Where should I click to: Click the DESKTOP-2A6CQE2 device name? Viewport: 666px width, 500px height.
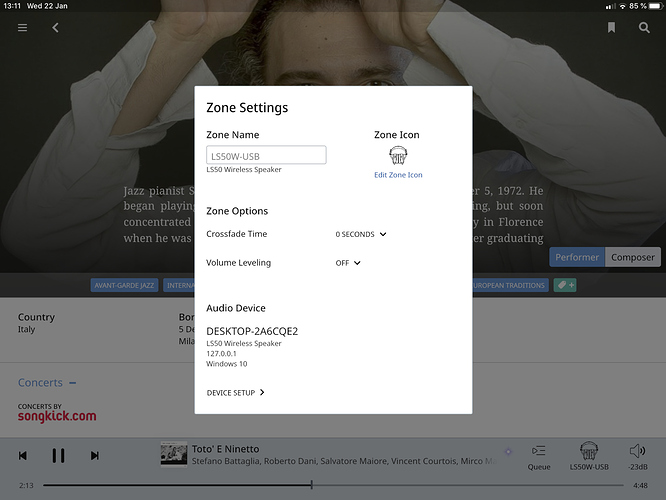[x=252, y=331]
